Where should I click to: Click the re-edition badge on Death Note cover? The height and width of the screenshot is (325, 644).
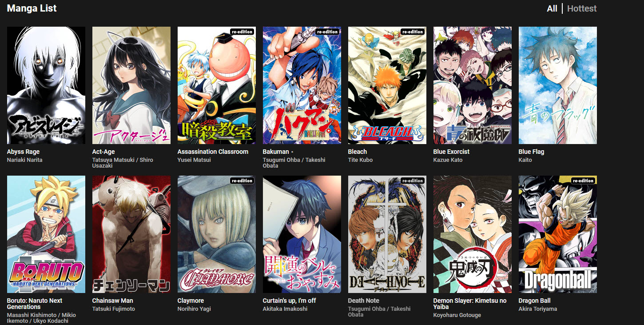click(412, 181)
